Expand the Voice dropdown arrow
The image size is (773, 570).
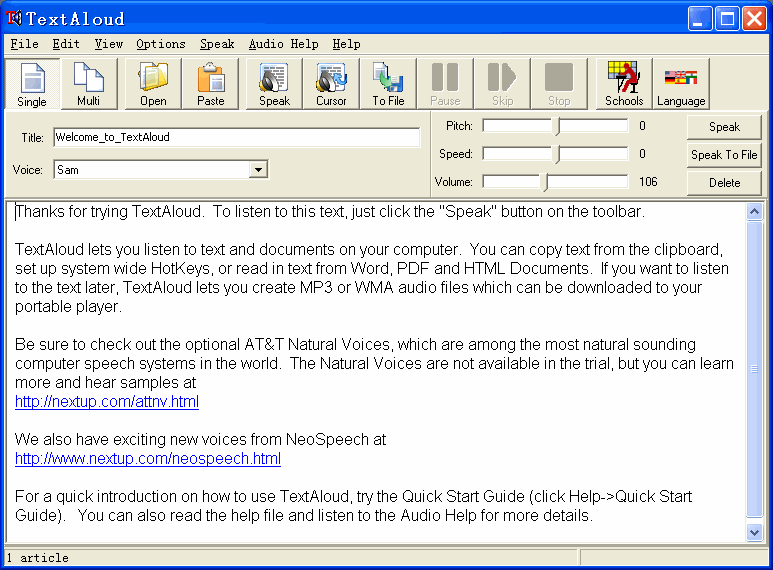(x=258, y=170)
